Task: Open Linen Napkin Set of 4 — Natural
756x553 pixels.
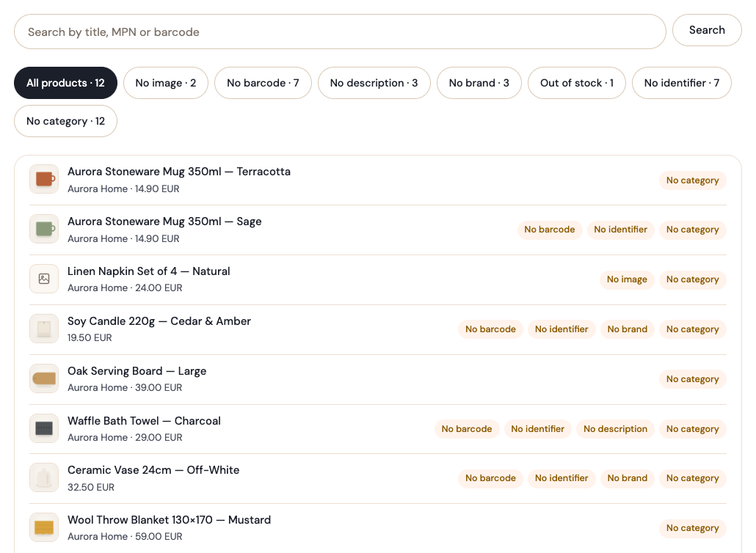Action: (x=148, y=271)
